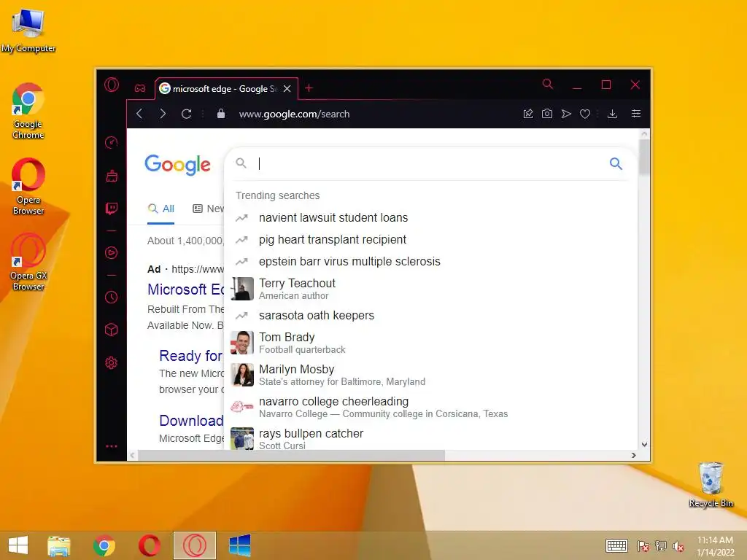
Task: Click the search tabs magnifier icon
Action: (x=547, y=85)
